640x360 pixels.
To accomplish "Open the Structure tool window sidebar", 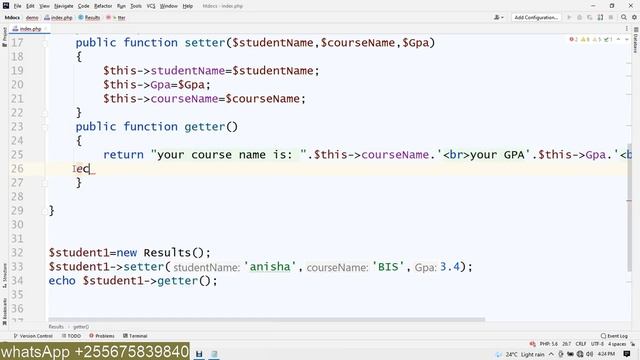I will 4,276.
